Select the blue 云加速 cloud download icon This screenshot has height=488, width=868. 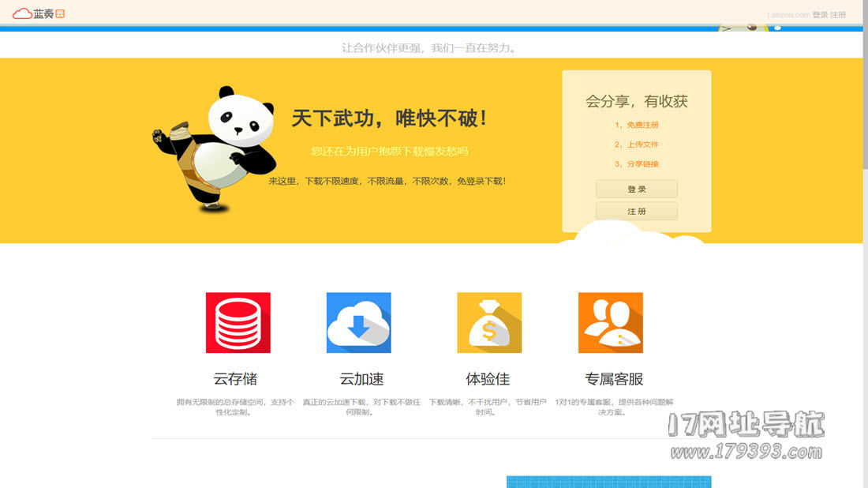click(358, 322)
